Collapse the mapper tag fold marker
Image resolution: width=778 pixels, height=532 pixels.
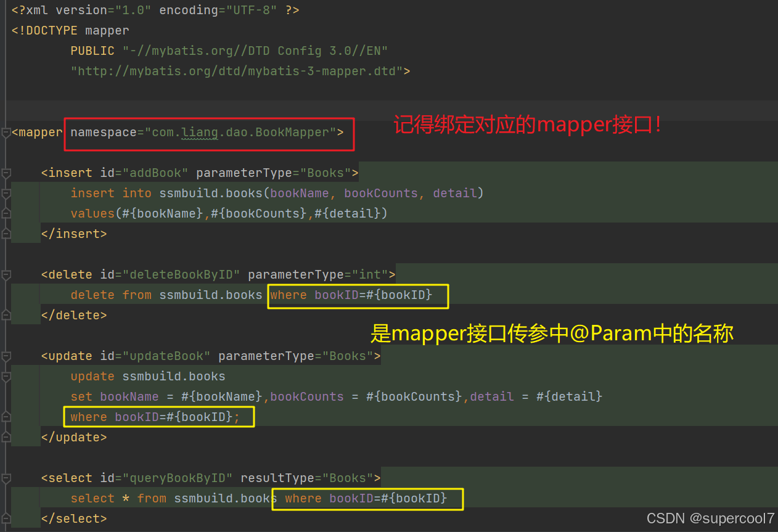point(6,133)
